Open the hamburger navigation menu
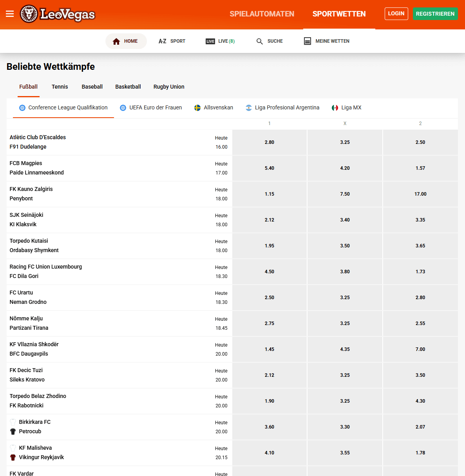 (10, 14)
